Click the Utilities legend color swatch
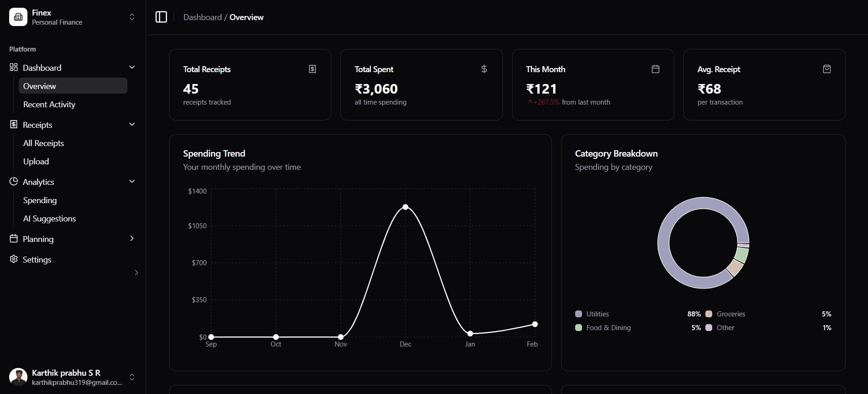 [579, 314]
